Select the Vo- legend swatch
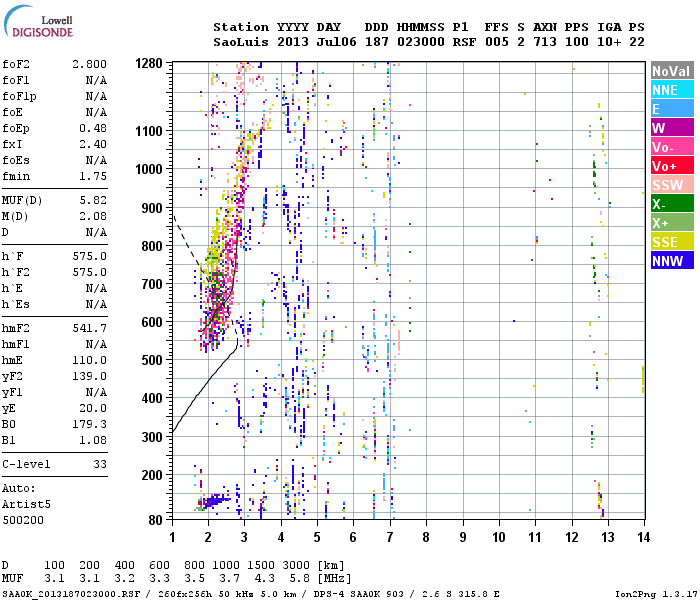This screenshot has width=700, height=600. 672,147
